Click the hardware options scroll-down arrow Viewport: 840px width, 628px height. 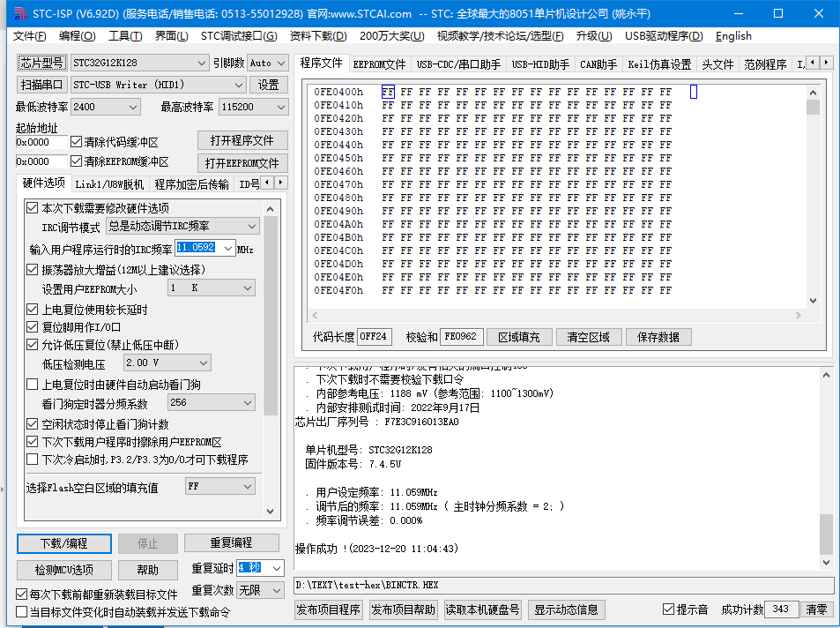[270, 511]
